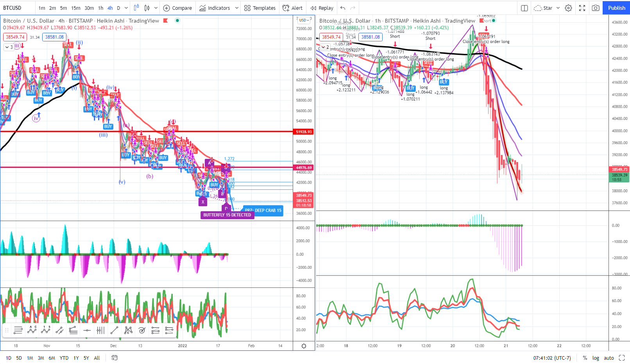Open the Bar's style candle icon
Screen dimensions: 630x364
coord(136,8)
